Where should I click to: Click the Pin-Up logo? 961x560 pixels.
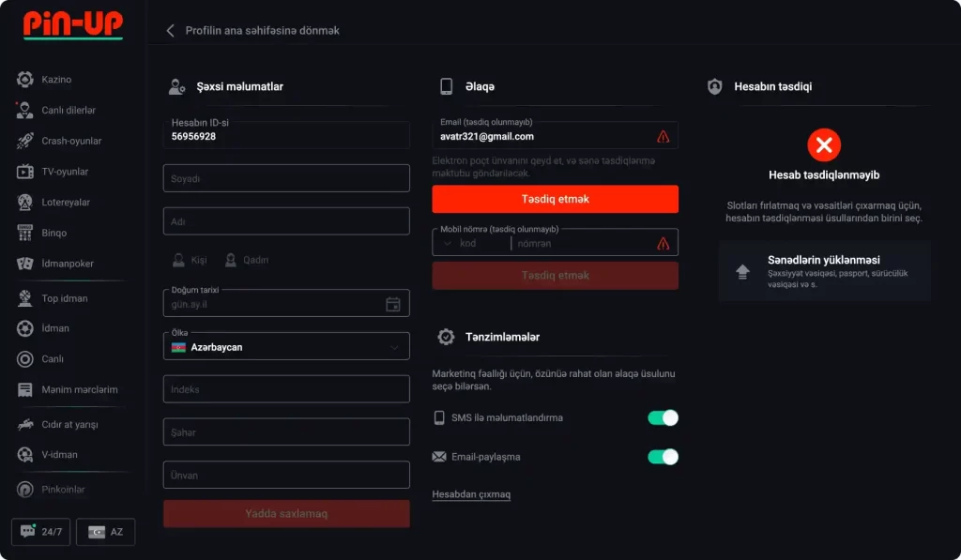click(x=73, y=23)
